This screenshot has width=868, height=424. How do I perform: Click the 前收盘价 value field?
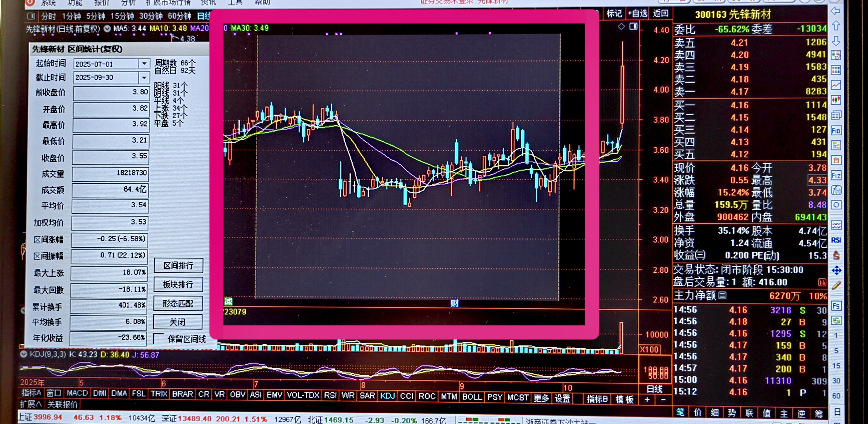(x=111, y=93)
